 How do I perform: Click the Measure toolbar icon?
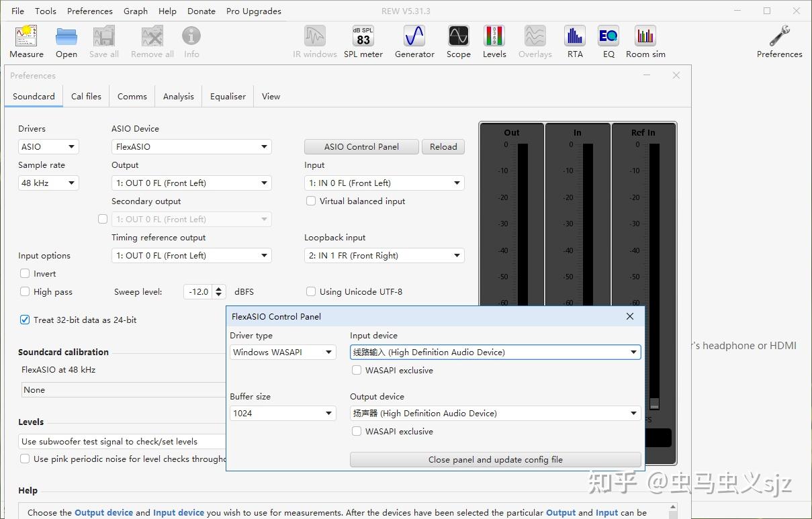coord(26,42)
